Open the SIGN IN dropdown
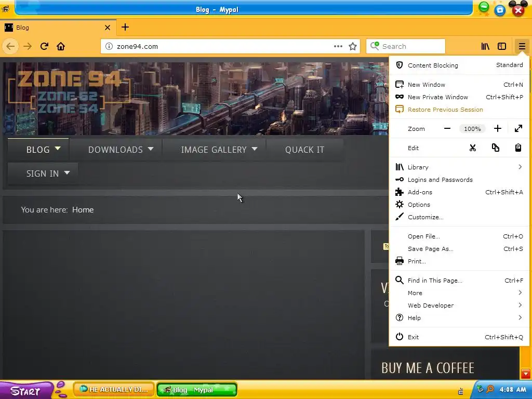 point(43,174)
